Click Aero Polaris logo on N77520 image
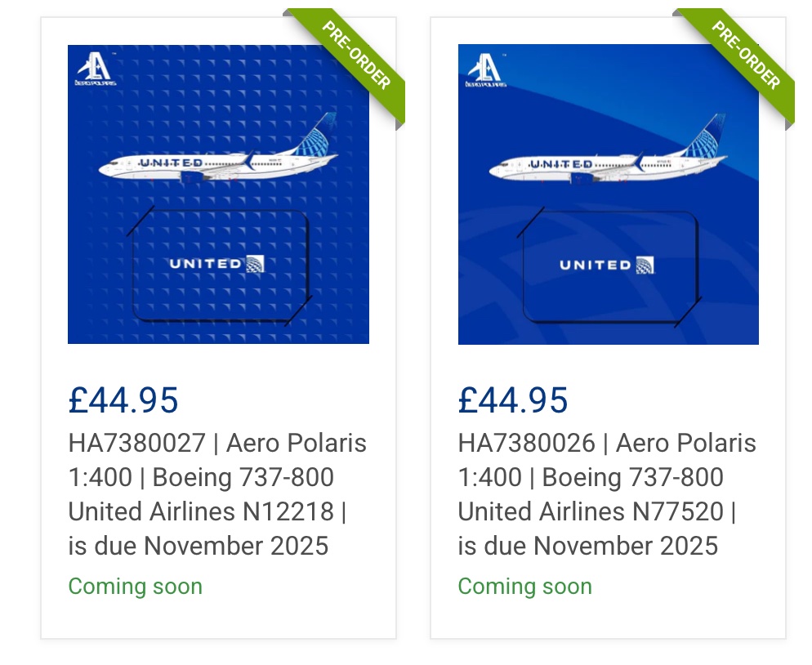Screen dimensions: 812x665 pos(484,69)
